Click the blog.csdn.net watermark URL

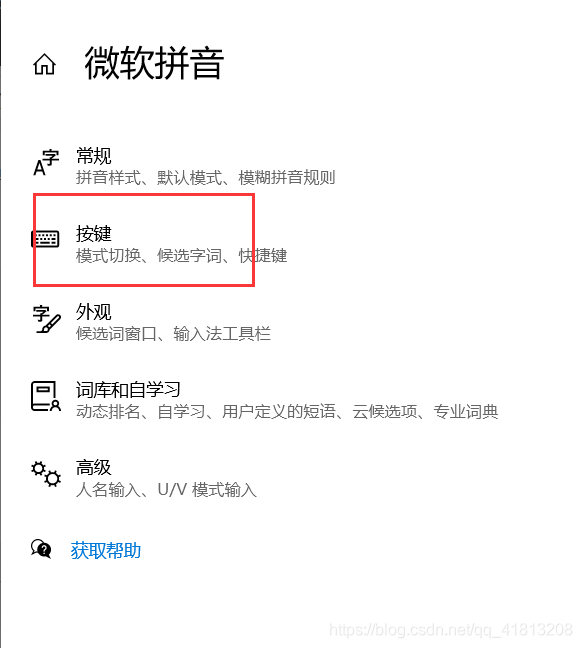pyautogui.click(x=451, y=630)
